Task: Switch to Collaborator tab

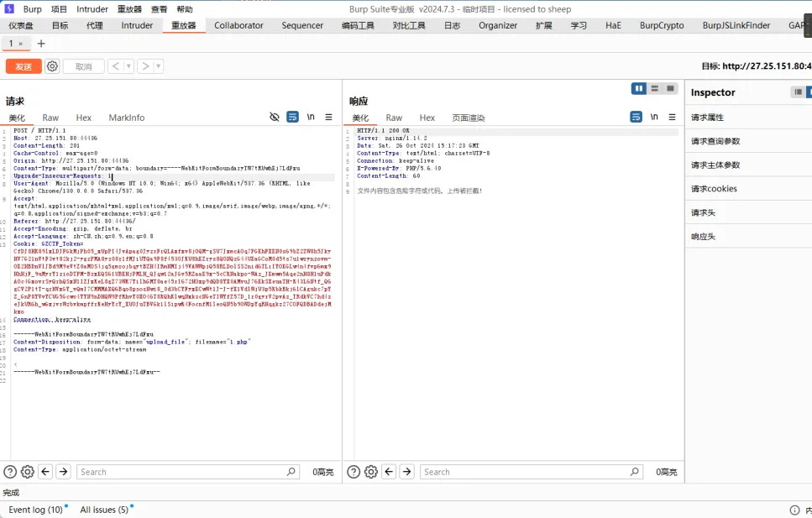Action: click(x=238, y=25)
